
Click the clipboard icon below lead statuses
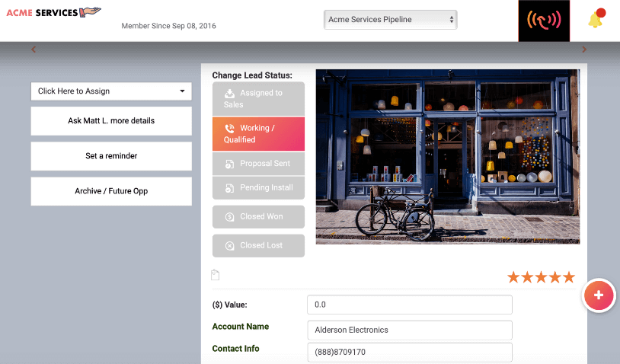click(x=215, y=275)
